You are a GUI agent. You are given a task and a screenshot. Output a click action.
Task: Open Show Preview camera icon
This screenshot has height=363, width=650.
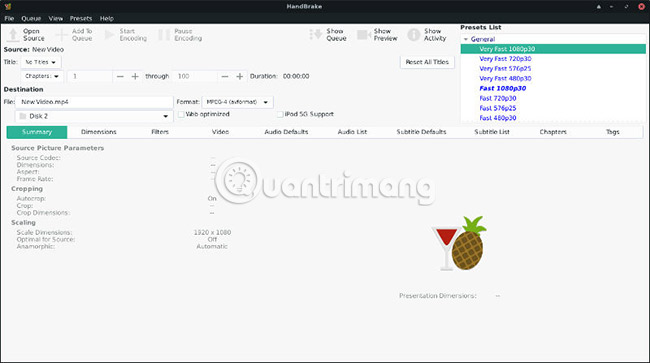click(x=364, y=35)
